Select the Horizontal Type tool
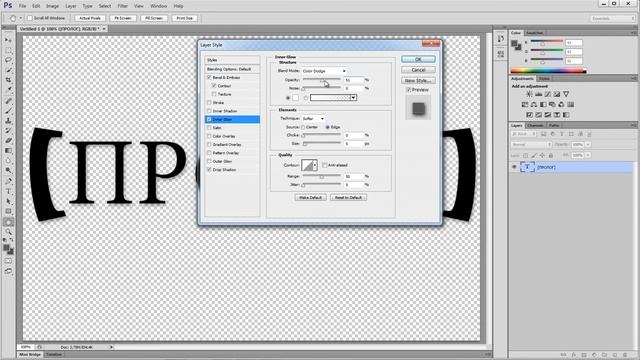Image resolution: width=640 pixels, height=360 pixels. (8, 191)
